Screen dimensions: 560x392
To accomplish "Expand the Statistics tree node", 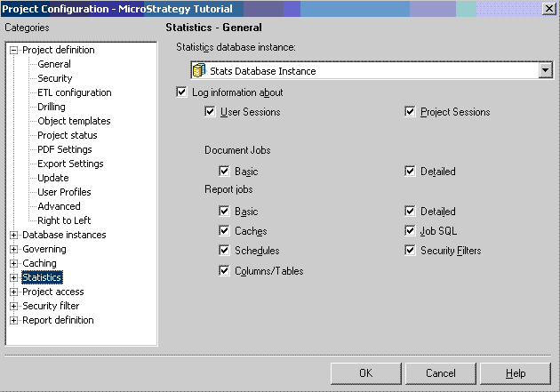I will (13, 277).
